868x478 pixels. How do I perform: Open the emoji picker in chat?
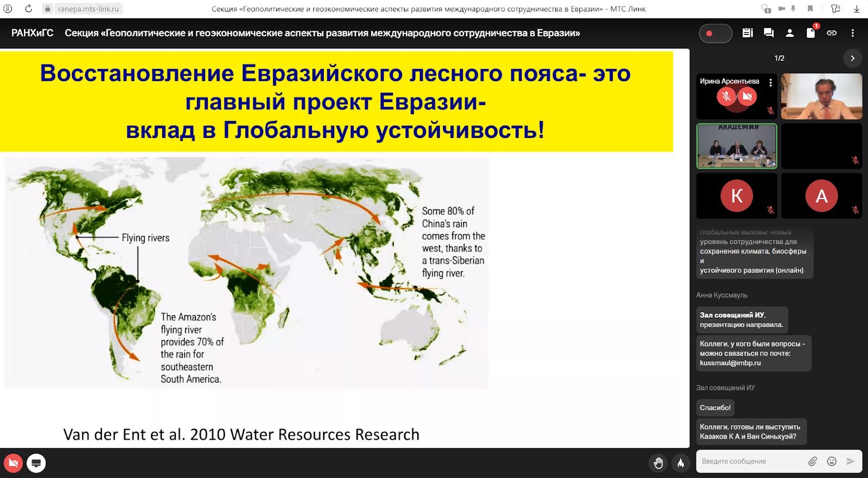(832, 461)
